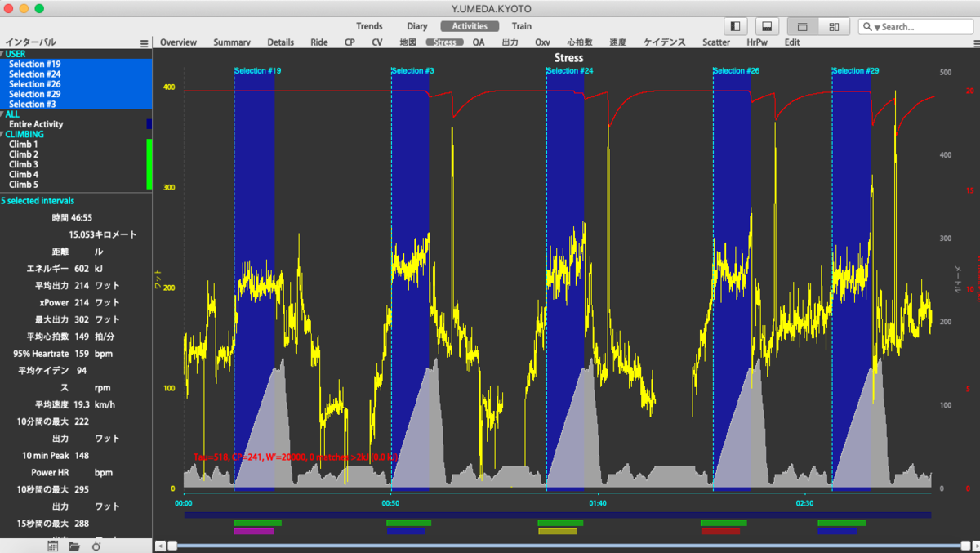Open the 心拍数 heart rate tab
Viewport: 980px width, 553px height.
580,42
